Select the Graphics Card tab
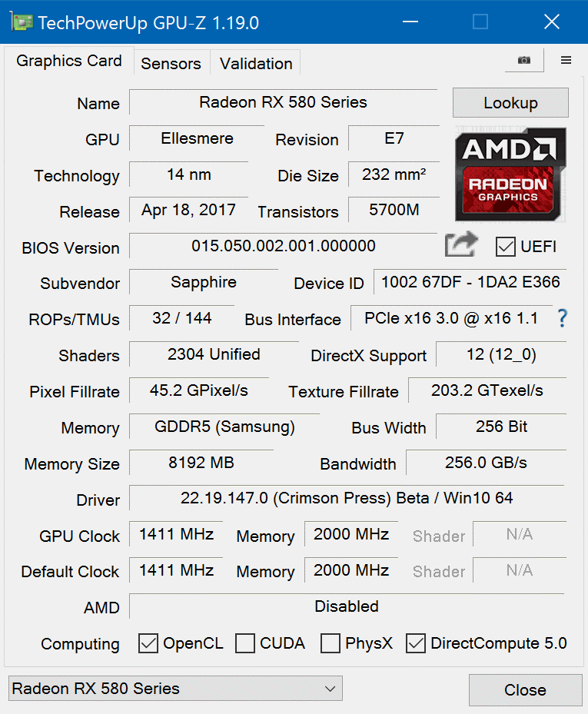Viewport: 588px width, 714px height. [69, 61]
